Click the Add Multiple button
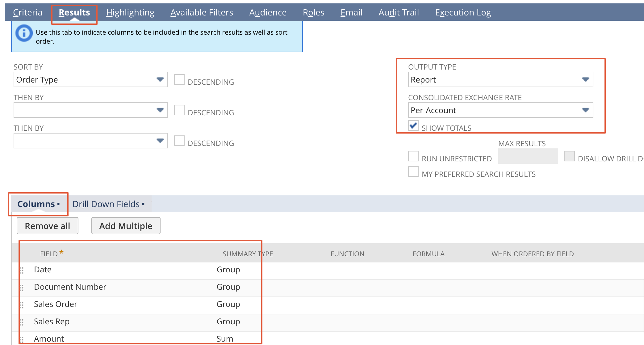644x345 pixels. [x=126, y=226]
